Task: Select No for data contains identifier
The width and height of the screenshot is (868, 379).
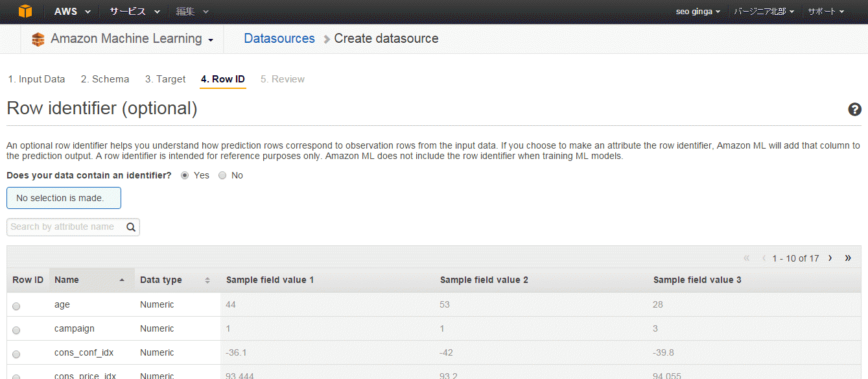Action: pyautogui.click(x=222, y=175)
